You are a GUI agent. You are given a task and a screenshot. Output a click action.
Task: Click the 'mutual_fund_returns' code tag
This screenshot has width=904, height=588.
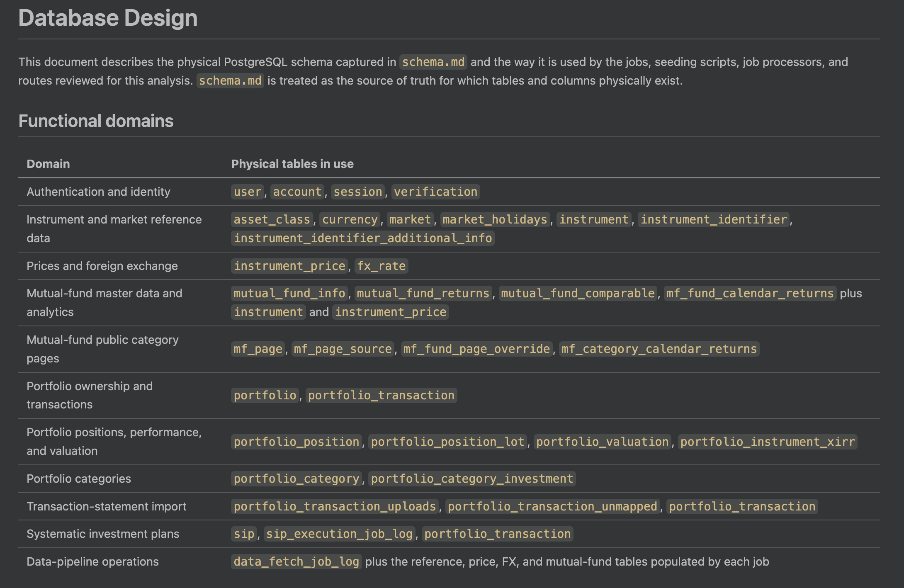click(x=423, y=293)
